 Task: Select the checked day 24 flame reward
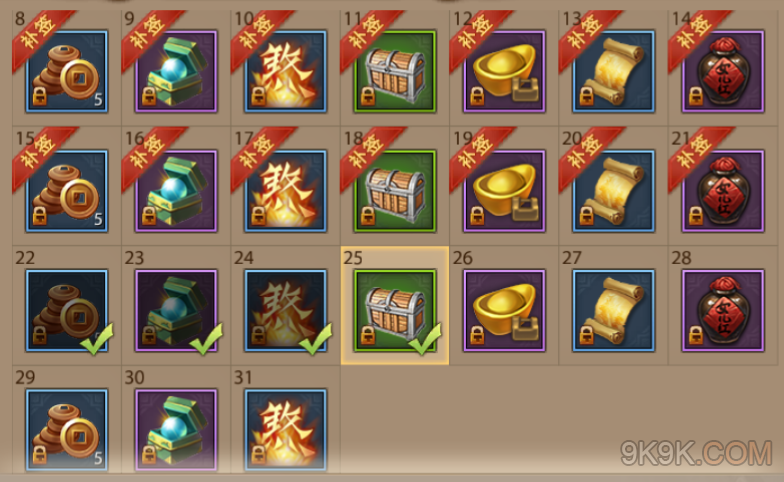(286, 310)
